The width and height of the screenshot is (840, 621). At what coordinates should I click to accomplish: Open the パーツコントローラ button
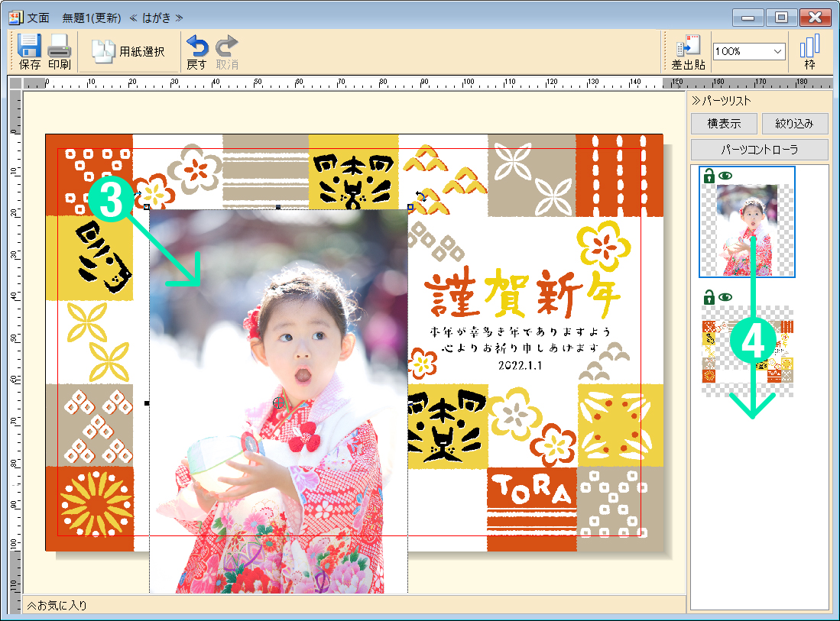759,149
